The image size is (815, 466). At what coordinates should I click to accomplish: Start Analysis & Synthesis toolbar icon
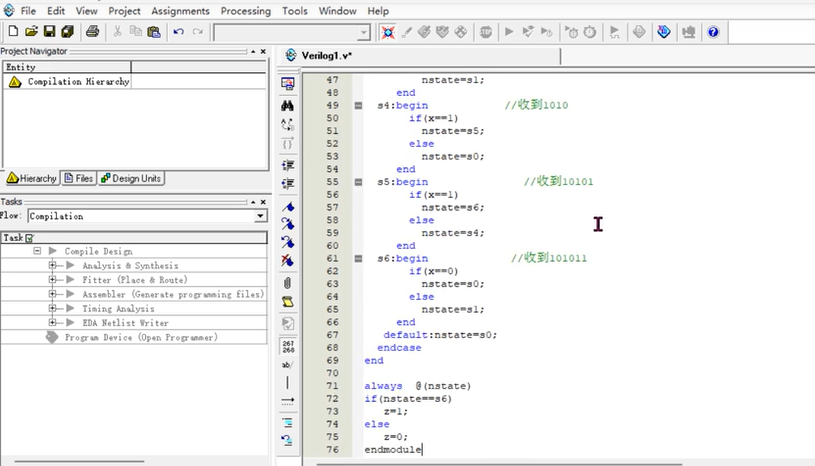(528, 32)
